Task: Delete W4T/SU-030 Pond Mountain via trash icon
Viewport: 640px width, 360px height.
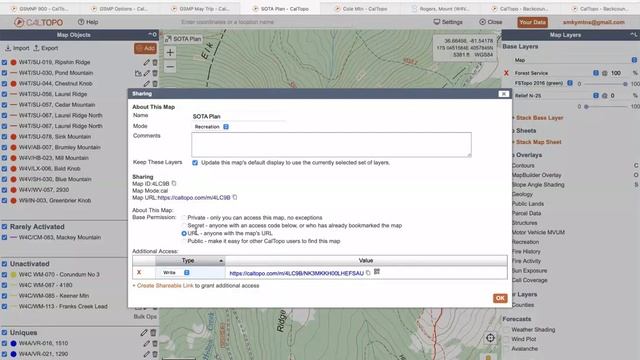Action: pyautogui.click(x=155, y=73)
